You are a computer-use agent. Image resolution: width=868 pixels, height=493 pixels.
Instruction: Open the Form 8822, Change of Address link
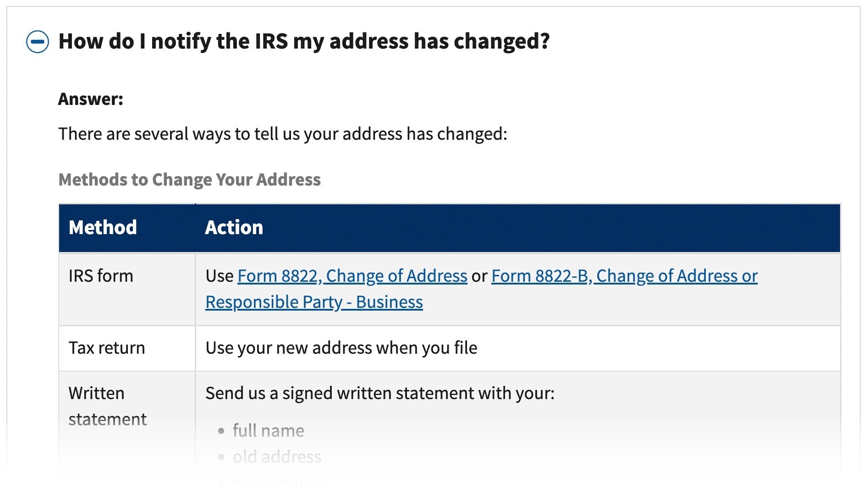(x=352, y=276)
